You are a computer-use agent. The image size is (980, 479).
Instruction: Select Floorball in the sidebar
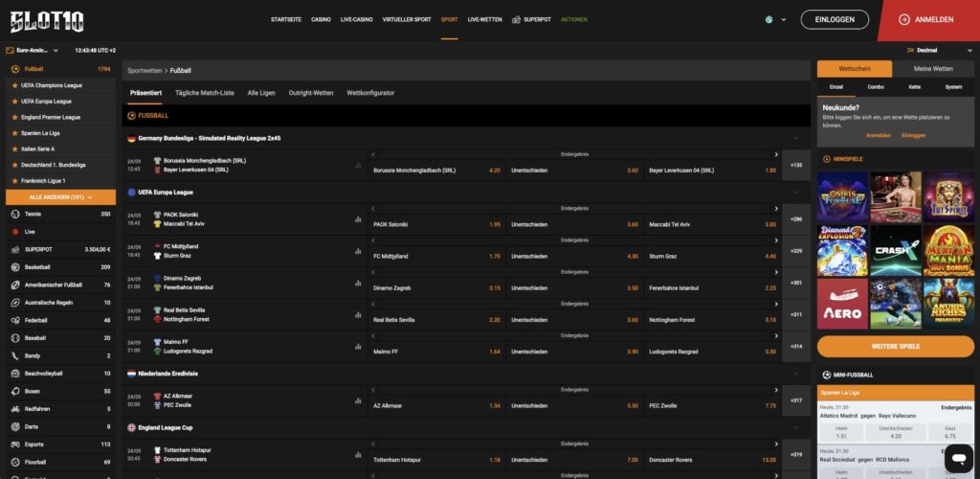pyautogui.click(x=60, y=462)
